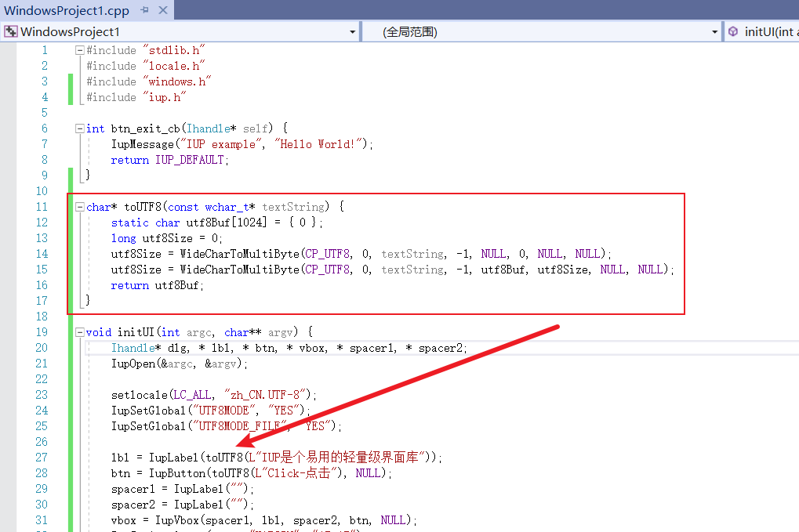
Task: Click CP_UTF8 on line 14
Action: (x=328, y=254)
